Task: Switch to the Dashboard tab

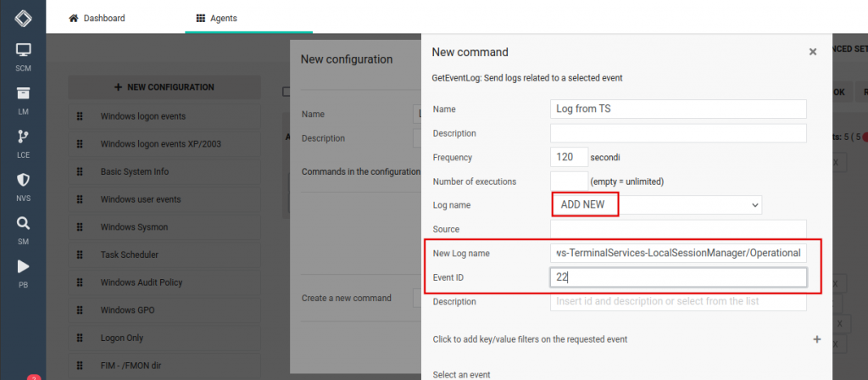Action: pyautogui.click(x=97, y=19)
